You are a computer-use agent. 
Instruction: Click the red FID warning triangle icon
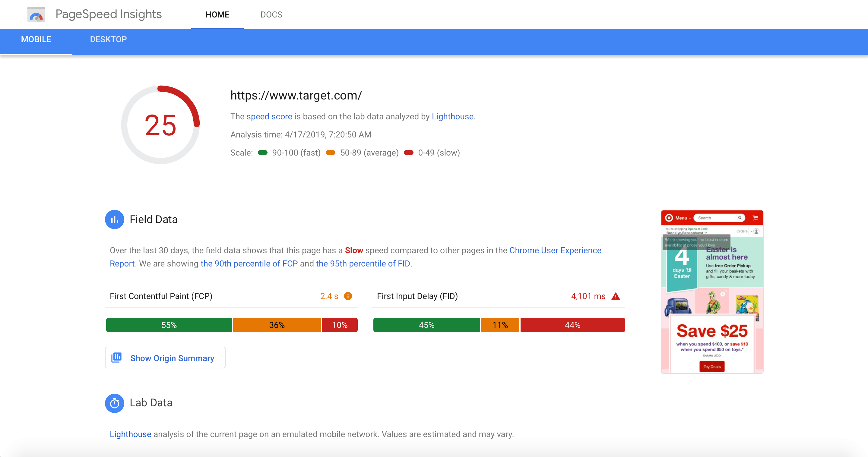click(616, 296)
